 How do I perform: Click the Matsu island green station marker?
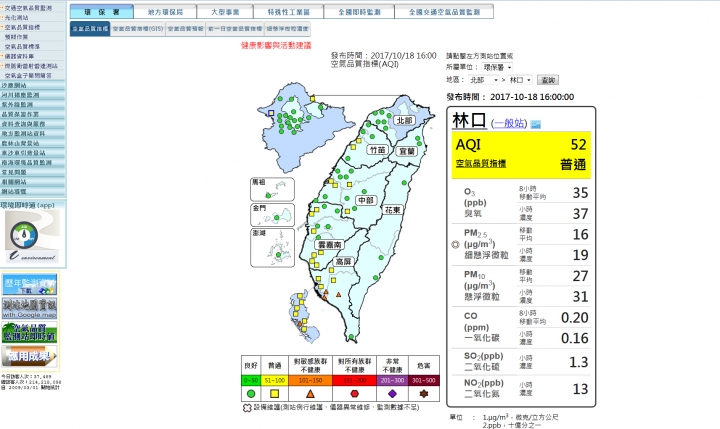point(268,196)
